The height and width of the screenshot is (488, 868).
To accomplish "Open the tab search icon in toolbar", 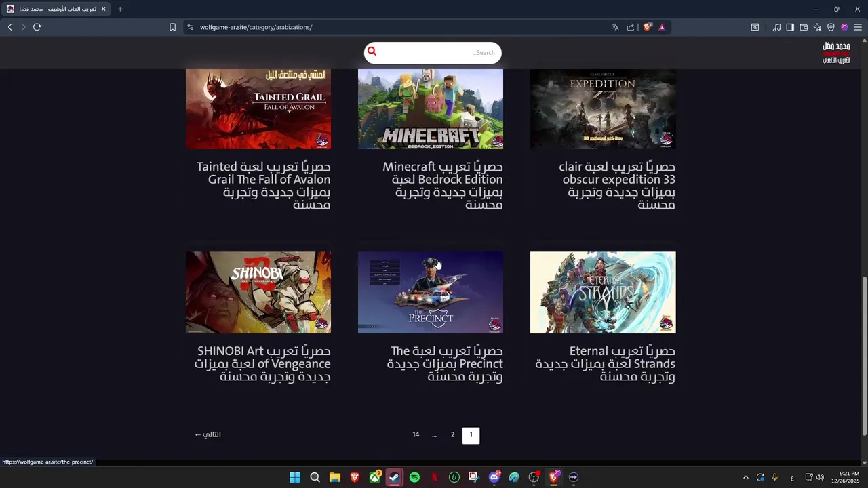I will click(x=755, y=27).
